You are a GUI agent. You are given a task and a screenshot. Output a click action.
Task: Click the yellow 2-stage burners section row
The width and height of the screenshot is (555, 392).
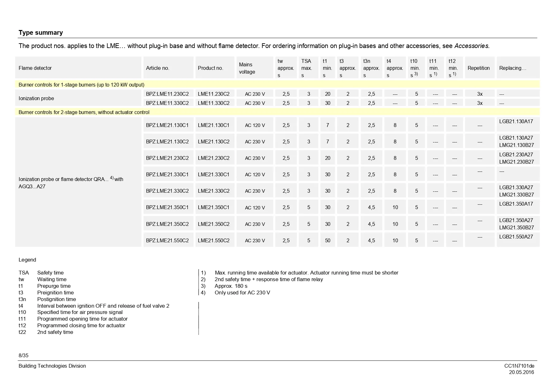(x=84, y=112)
